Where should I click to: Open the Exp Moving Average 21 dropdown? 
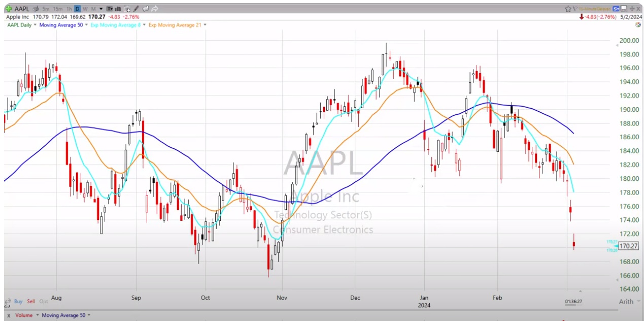[x=205, y=25]
